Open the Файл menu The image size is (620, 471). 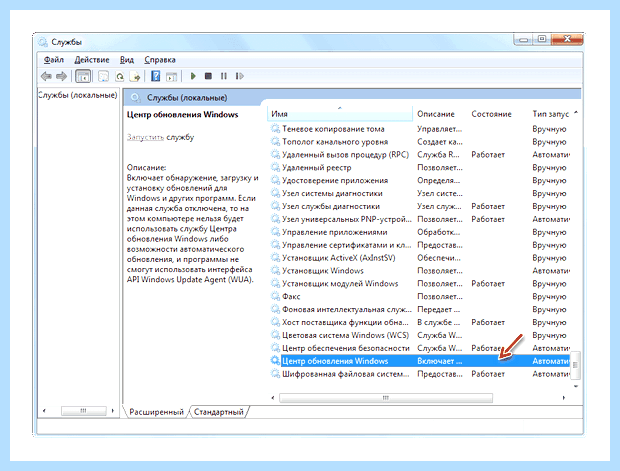coord(54,60)
